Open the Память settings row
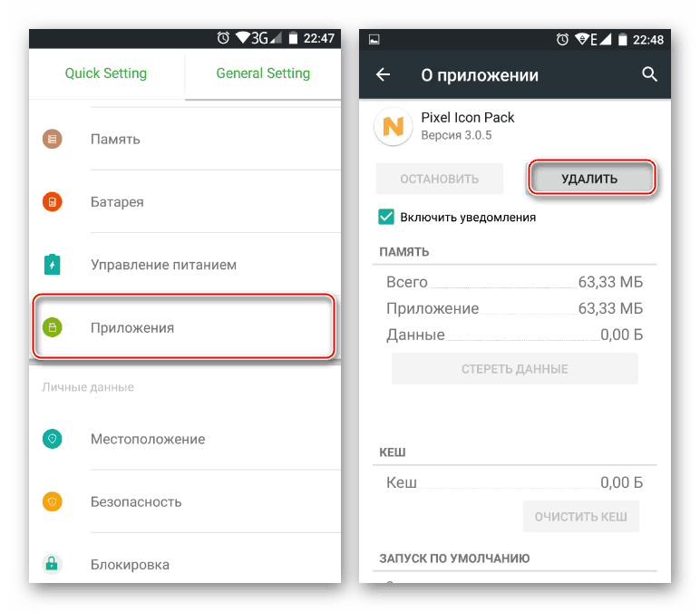Screen dimensions: 700x612 click(185, 139)
